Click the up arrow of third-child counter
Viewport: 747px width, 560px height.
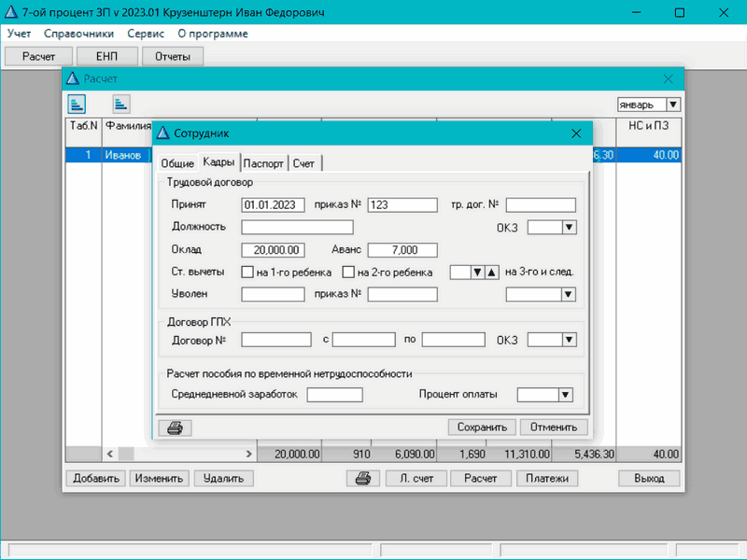point(490,273)
